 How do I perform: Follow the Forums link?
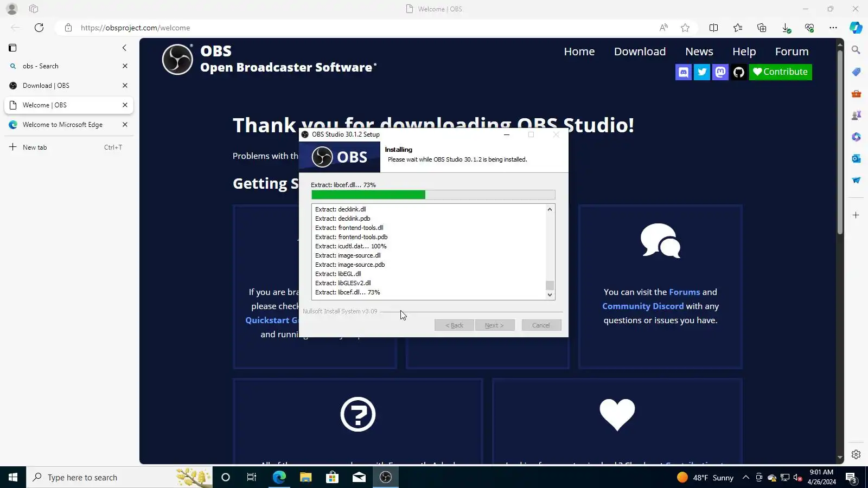coord(685,292)
